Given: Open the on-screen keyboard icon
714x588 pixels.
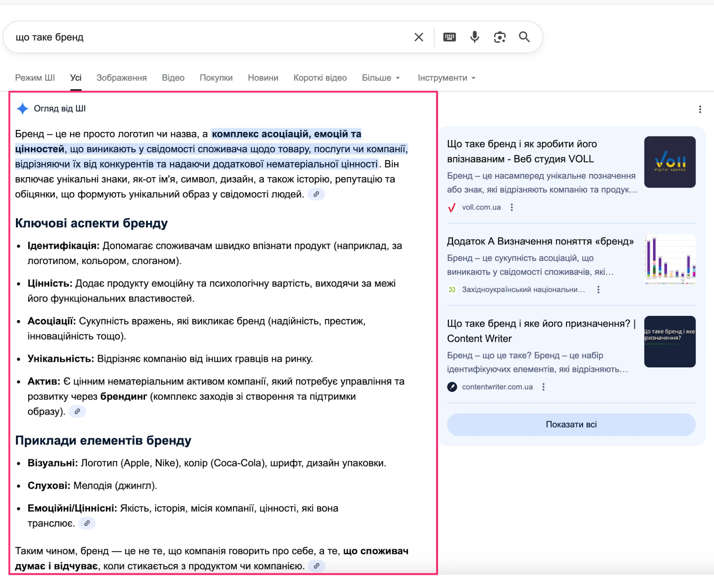Looking at the screenshot, I should click(x=449, y=37).
